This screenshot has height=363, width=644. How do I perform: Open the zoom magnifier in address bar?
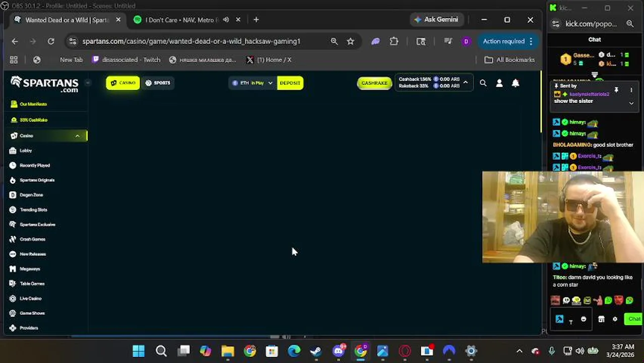(334, 41)
